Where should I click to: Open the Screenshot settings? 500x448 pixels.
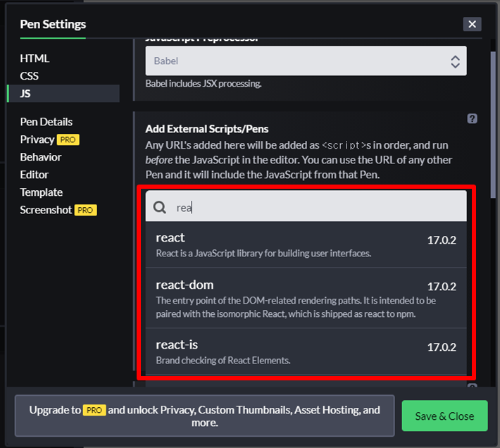46,210
